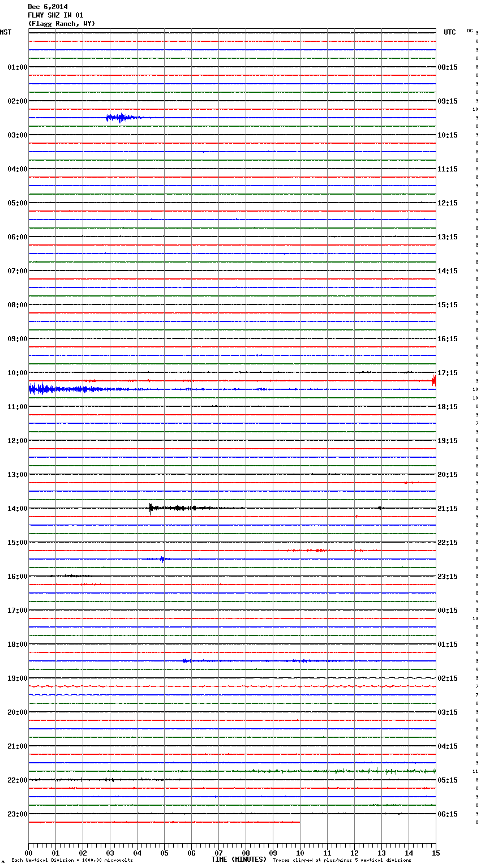Click minute tick 05 on bottom axis
This screenshot has width=481, height=868.
pos(164,853)
